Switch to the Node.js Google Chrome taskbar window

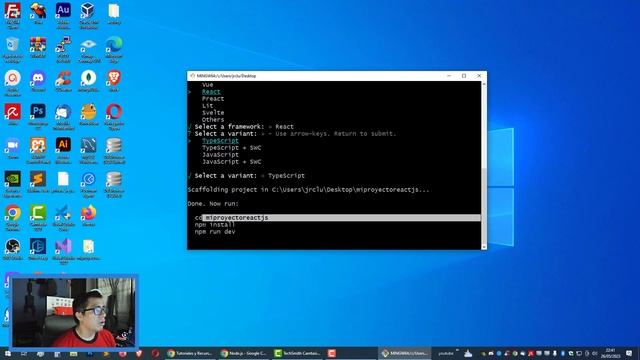[244, 353]
